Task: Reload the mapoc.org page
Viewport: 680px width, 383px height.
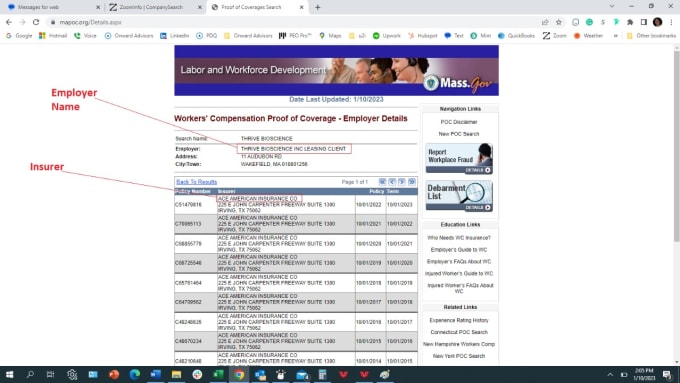Action: coord(36,22)
